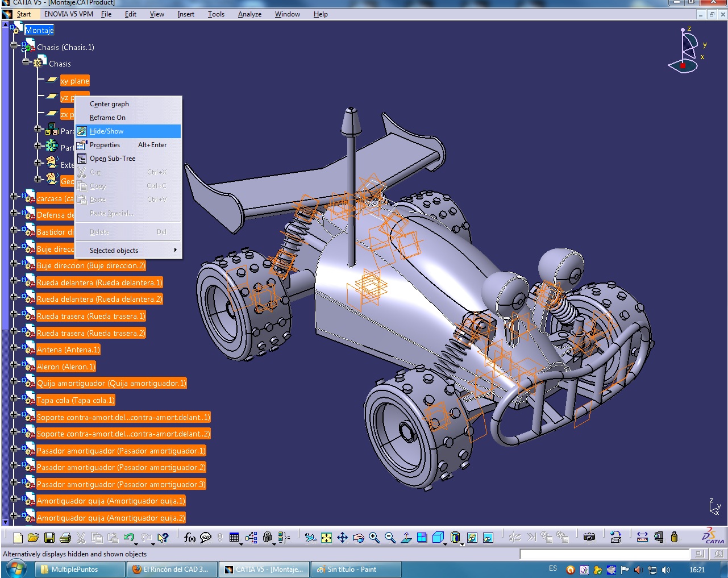Image resolution: width=728 pixels, height=578 pixels.
Task: Expand the Rueda delantera.1 tree node
Action: [x=14, y=280]
